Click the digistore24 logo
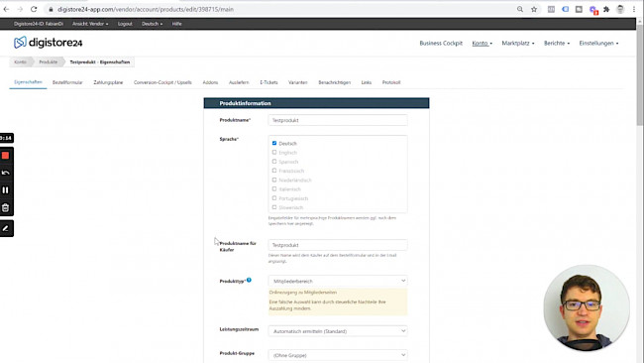Screen dimensions: 644x363 [49, 43]
